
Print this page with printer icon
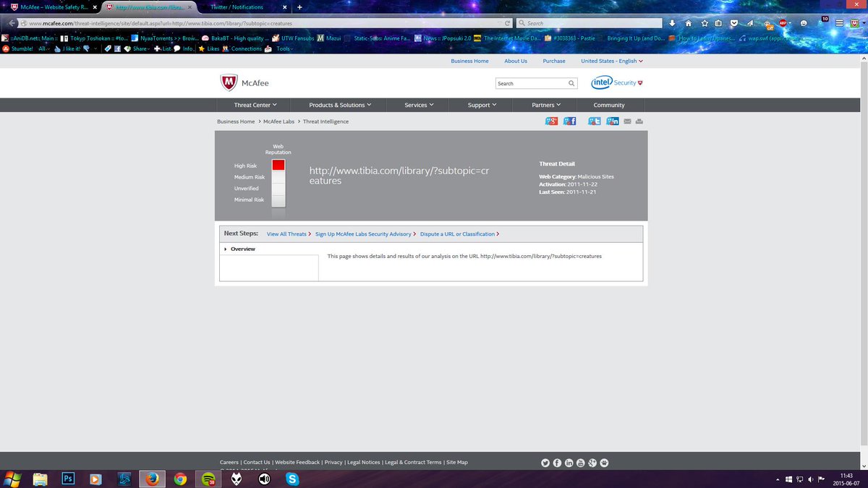point(639,121)
